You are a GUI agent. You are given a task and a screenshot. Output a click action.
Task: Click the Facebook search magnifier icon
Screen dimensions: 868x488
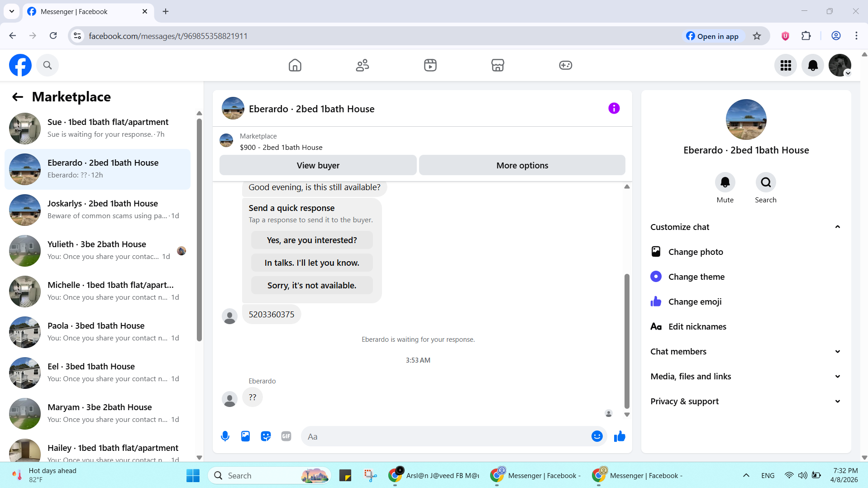coord(48,65)
